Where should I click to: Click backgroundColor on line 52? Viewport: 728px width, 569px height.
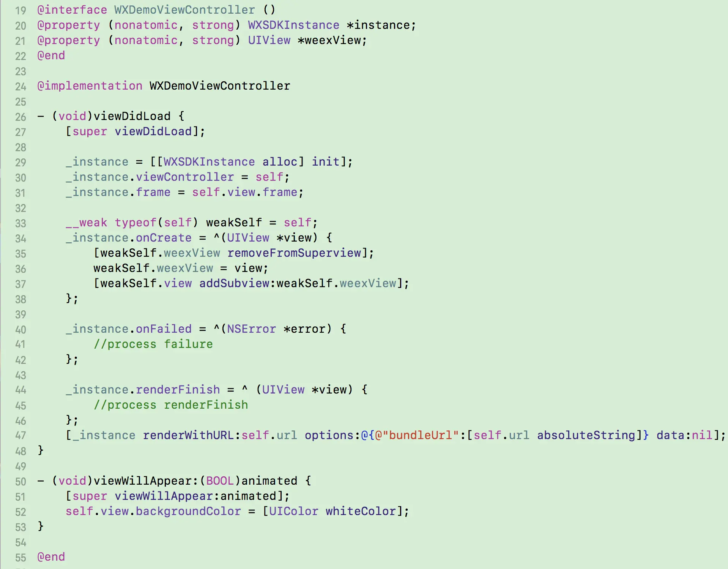(188, 511)
